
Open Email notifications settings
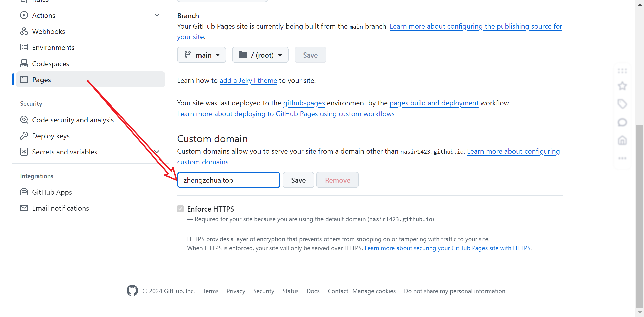click(91, 208)
